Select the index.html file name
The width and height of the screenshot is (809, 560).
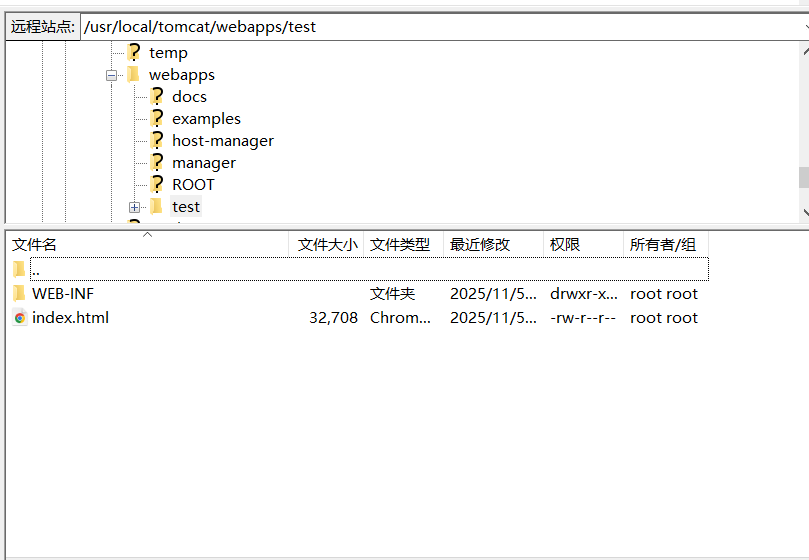pos(70,317)
